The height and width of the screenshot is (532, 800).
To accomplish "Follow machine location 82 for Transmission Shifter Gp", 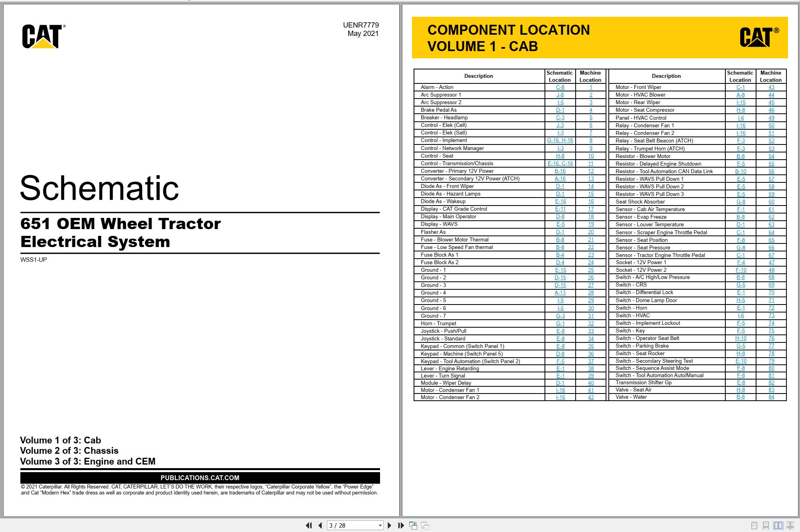I will click(x=771, y=382).
